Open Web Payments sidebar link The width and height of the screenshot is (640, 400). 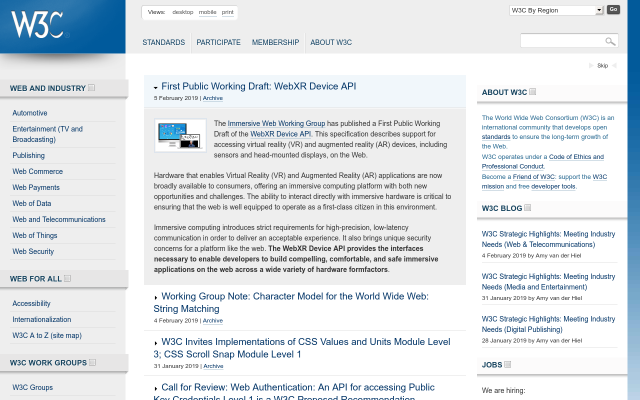click(x=36, y=187)
